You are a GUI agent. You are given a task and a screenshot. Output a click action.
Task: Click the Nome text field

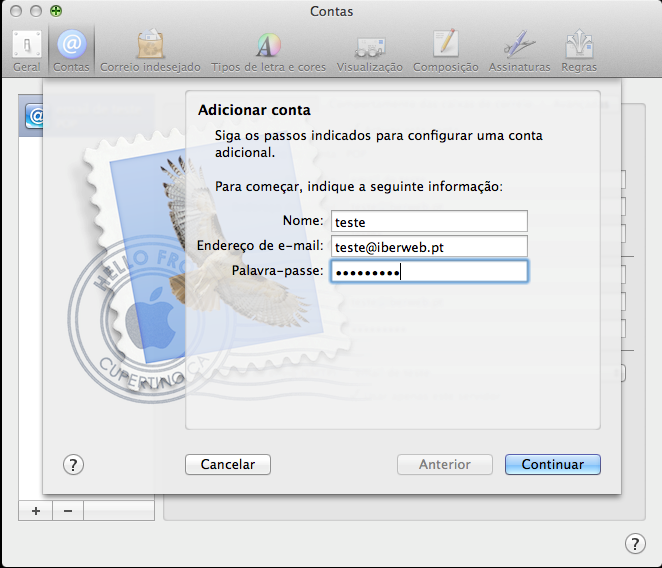tap(428, 221)
